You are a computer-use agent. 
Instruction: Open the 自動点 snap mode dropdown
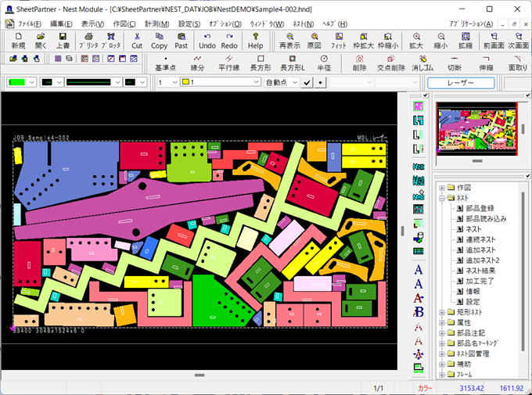(x=296, y=82)
